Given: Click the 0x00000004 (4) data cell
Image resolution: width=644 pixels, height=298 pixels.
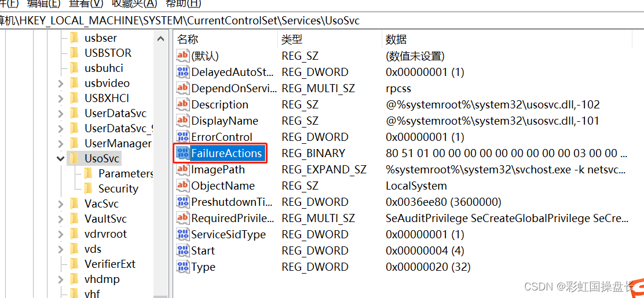Looking at the screenshot, I should (425, 250).
